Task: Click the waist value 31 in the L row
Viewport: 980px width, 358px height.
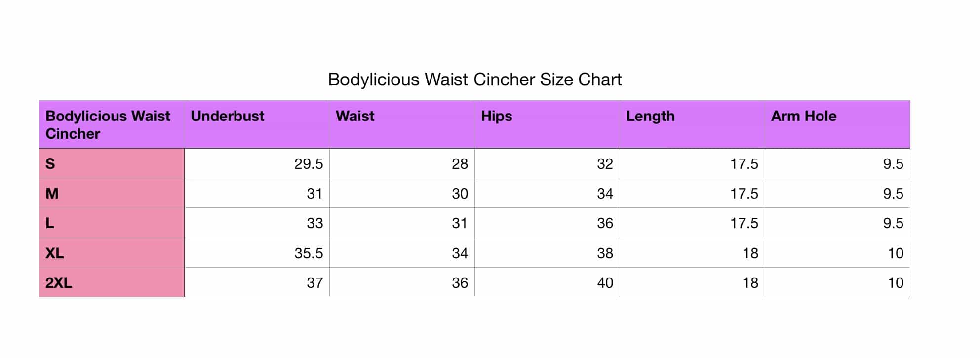Action: 402,223
